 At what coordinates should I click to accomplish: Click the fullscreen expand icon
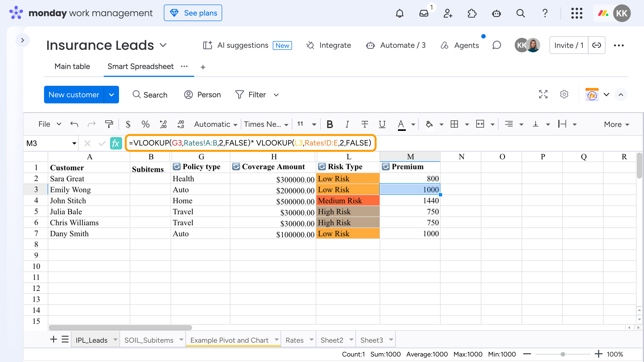tap(543, 94)
